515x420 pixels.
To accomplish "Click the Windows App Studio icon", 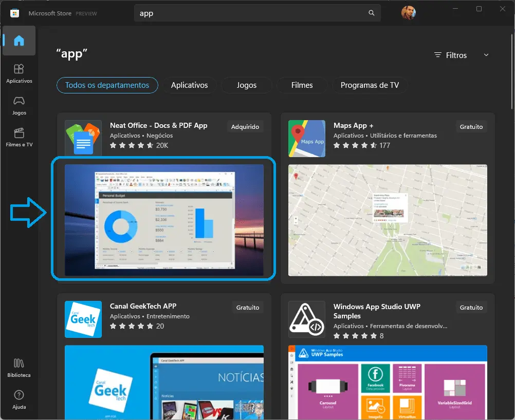I will [x=307, y=319].
